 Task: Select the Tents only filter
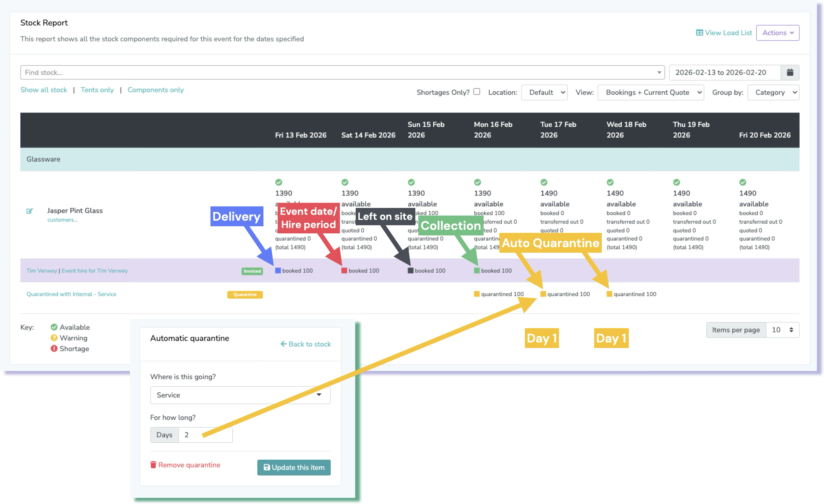point(97,90)
